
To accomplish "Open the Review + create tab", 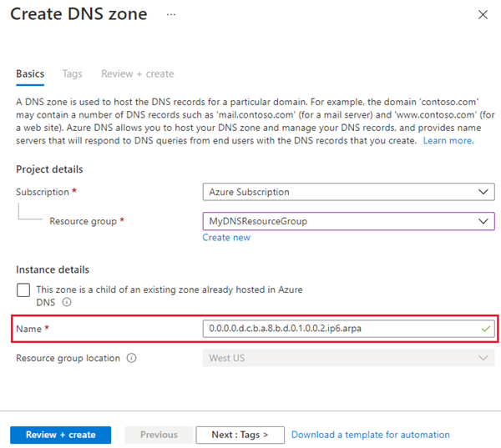I will coord(137,73).
